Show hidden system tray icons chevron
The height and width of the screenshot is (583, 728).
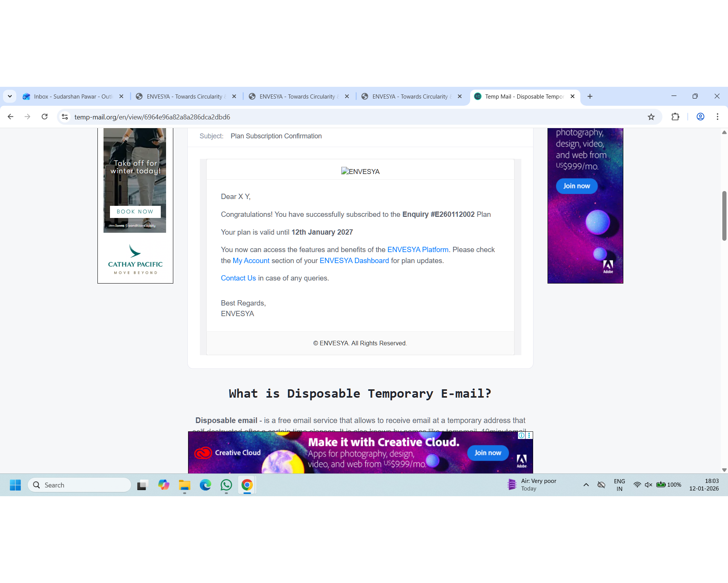click(x=586, y=485)
